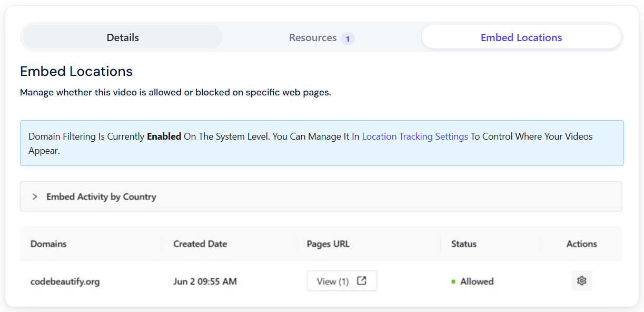This screenshot has width=644, height=312.
Task: Switch to the Resources tab
Action: [322, 37]
